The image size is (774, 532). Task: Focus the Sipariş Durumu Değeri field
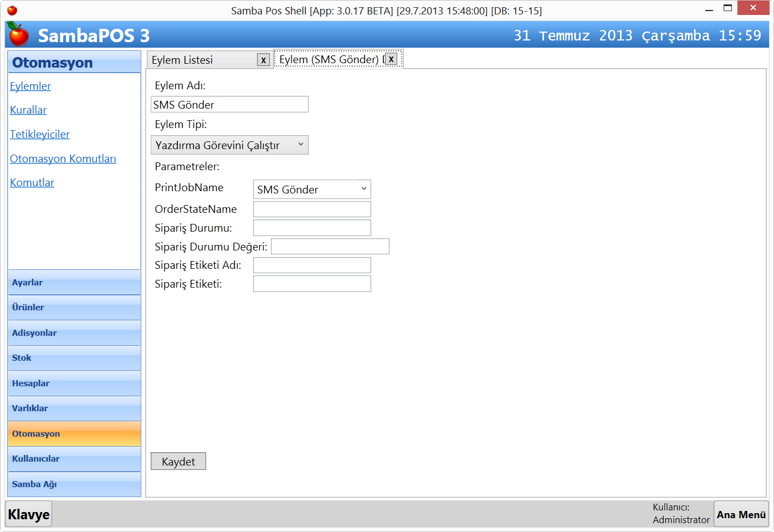click(x=330, y=247)
